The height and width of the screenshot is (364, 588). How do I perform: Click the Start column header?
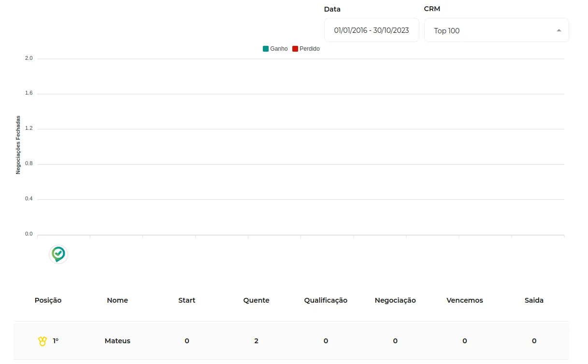pyautogui.click(x=187, y=300)
